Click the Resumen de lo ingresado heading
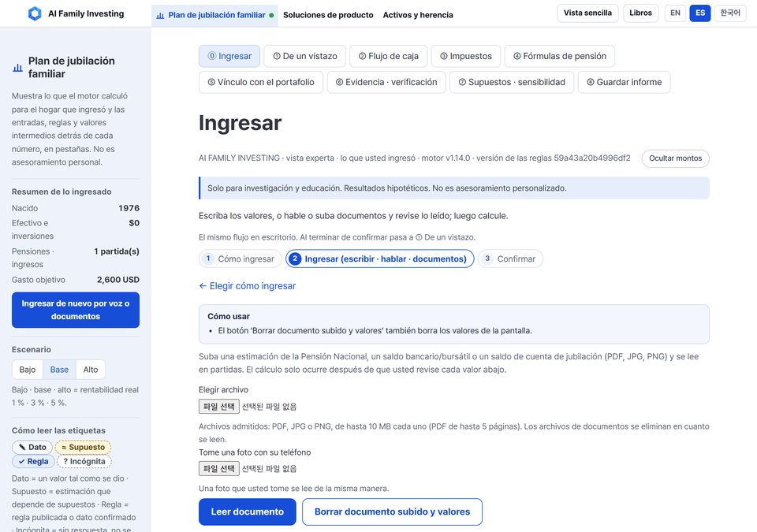757x532 pixels. point(62,192)
